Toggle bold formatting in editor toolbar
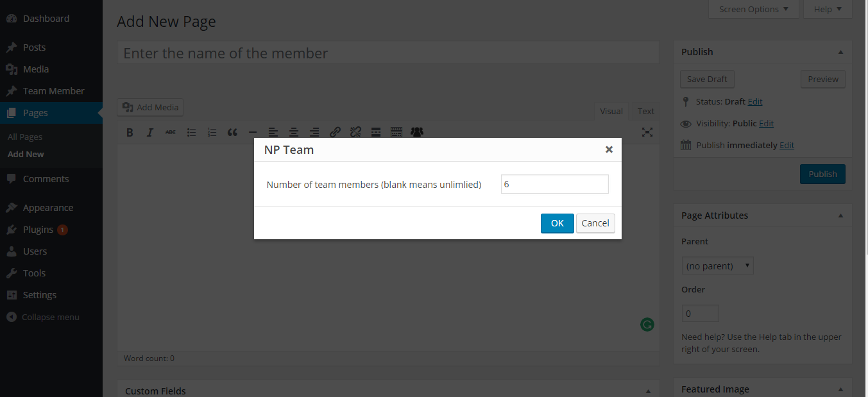 click(130, 132)
